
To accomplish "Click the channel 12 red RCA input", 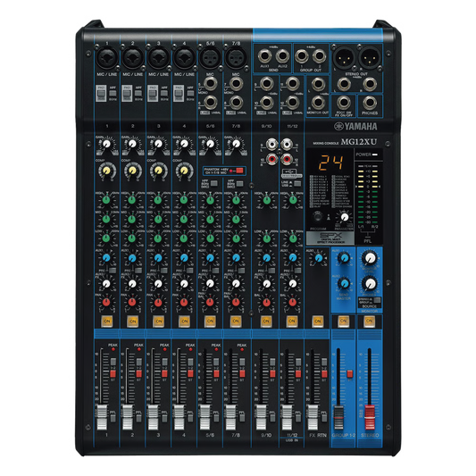I will pyautogui.click(x=287, y=158).
